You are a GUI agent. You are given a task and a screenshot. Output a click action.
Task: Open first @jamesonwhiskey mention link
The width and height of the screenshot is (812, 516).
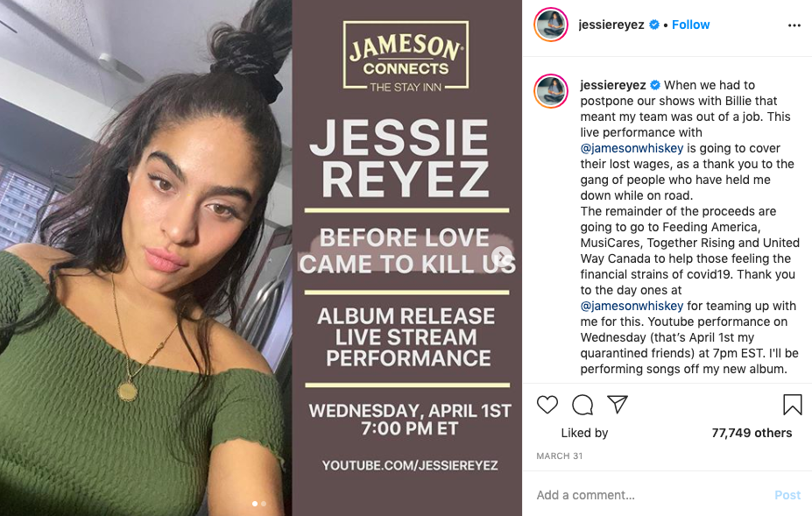[632, 148]
